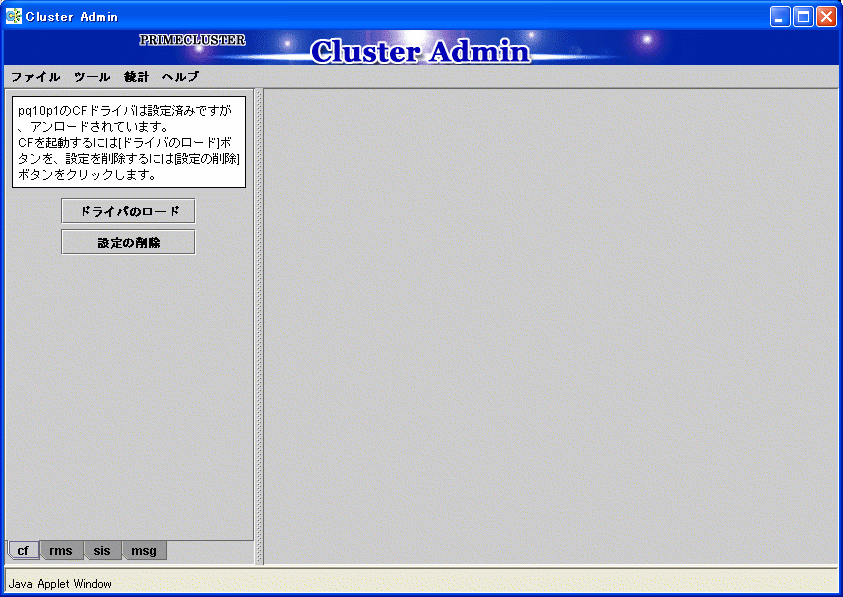The height and width of the screenshot is (597, 843).
Task: Open the ファイル menu
Action: pos(35,77)
